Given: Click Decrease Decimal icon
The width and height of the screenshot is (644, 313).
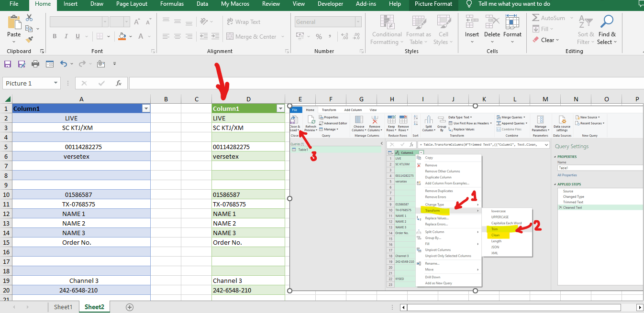Looking at the screenshot, I should coord(355,36).
